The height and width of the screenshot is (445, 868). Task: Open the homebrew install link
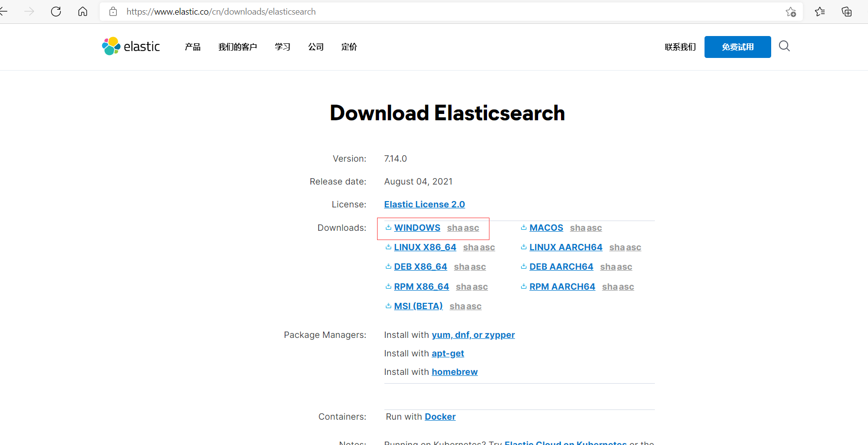(x=454, y=372)
